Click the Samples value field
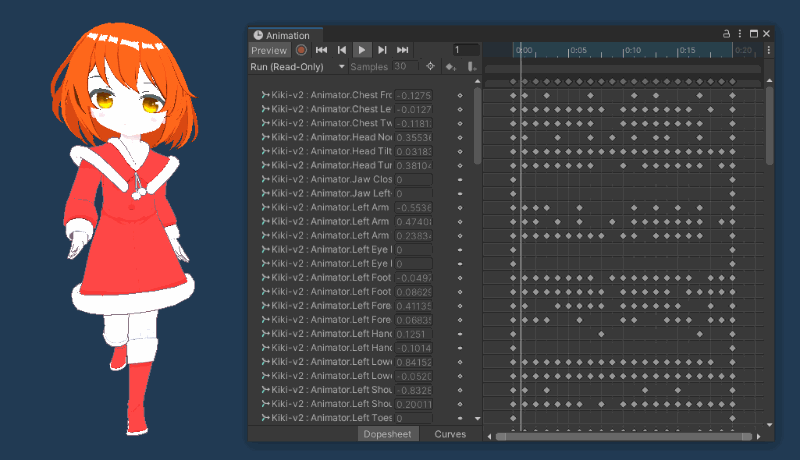The image size is (800, 460). [405, 67]
